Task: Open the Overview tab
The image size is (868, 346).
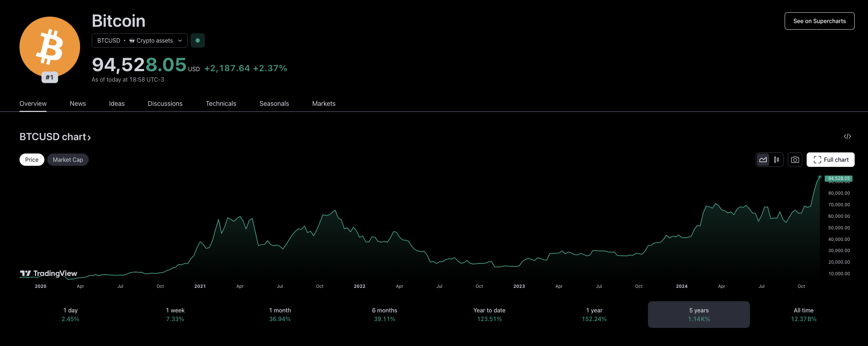Action: 33,104
